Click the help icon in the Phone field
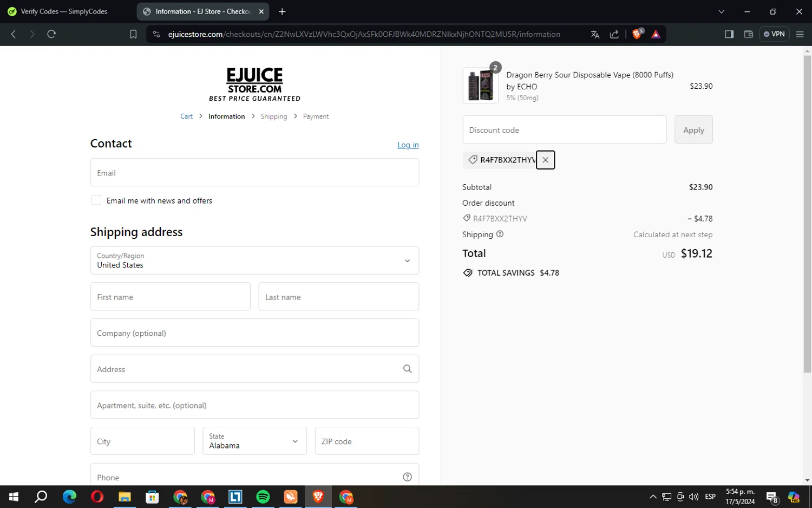The height and width of the screenshot is (508, 812). click(x=408, y=477)
